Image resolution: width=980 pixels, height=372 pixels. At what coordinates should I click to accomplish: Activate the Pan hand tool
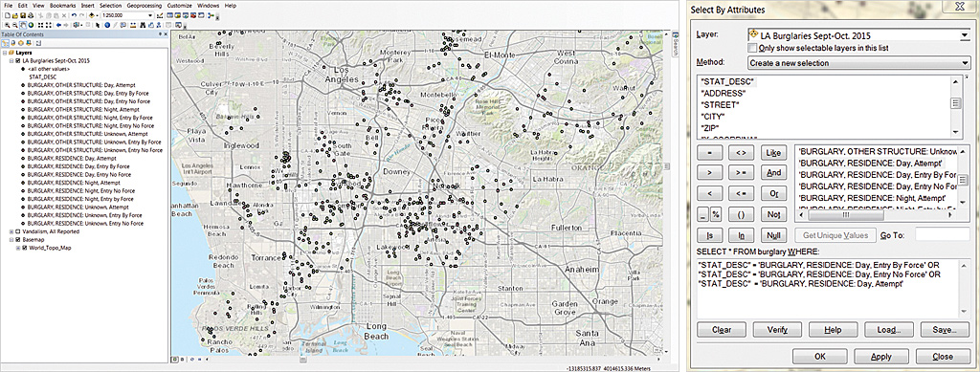(x=23, y=25)
